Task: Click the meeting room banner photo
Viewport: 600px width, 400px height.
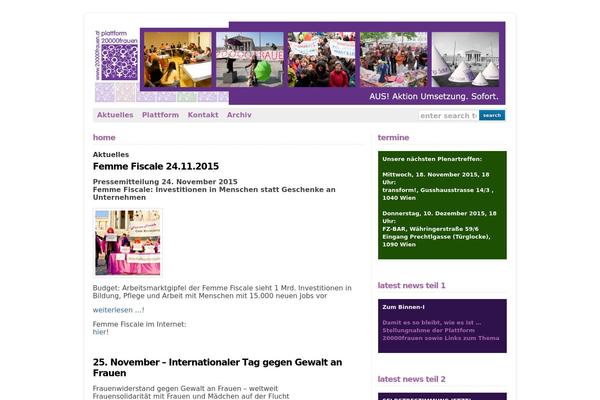Action: (x=178, y=59)
